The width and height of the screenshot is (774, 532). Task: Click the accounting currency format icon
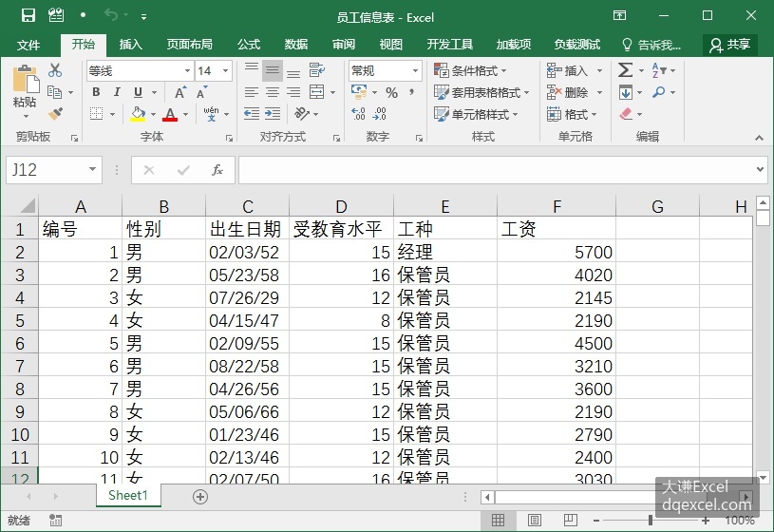(x=359, y=91)
